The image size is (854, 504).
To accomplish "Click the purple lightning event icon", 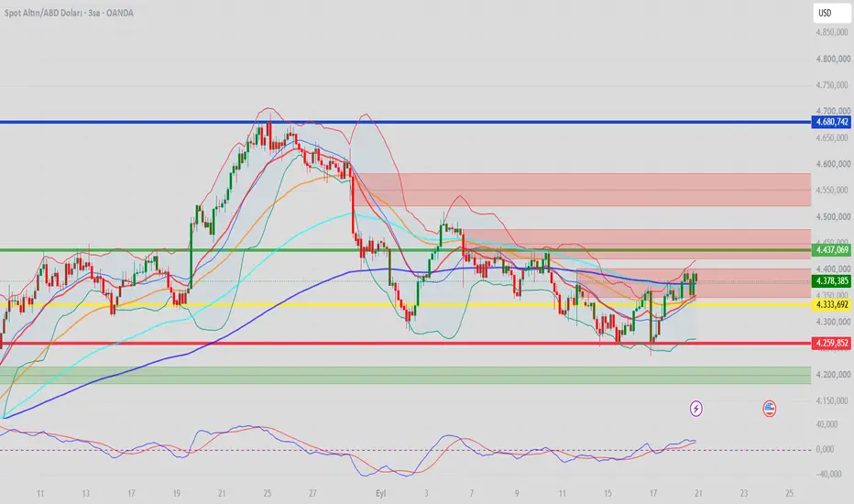I will pos(695,408).
